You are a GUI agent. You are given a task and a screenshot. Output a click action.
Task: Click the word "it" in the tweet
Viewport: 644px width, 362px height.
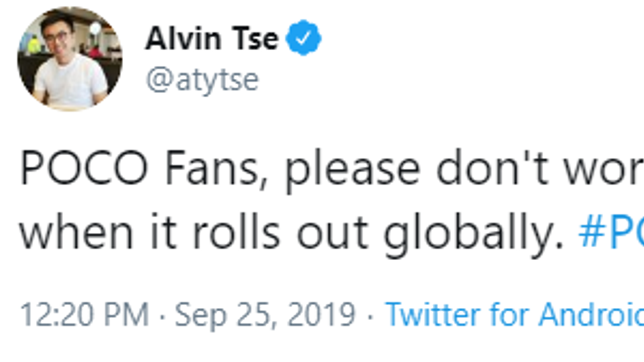163,233
